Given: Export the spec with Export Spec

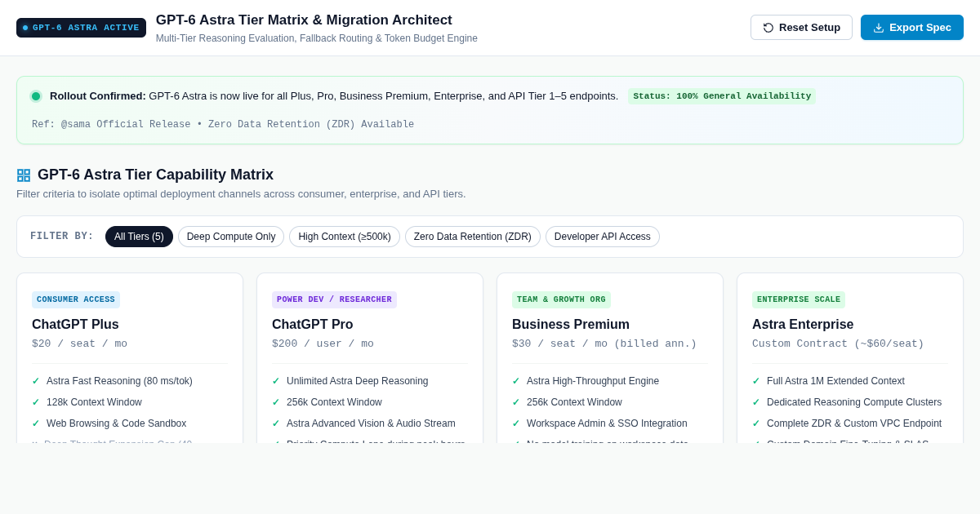Looking at the screenshot, I should click(x=912, y=27).
